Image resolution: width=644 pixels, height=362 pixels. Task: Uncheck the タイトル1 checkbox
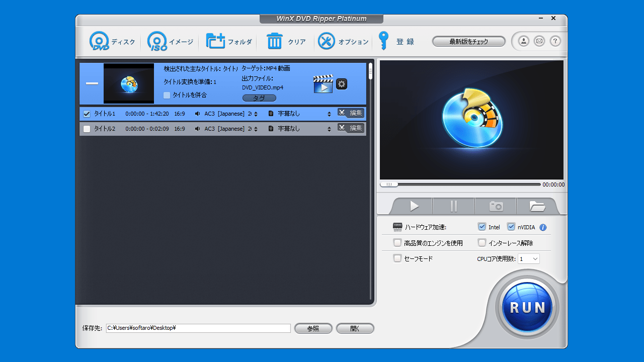[87, 114]
